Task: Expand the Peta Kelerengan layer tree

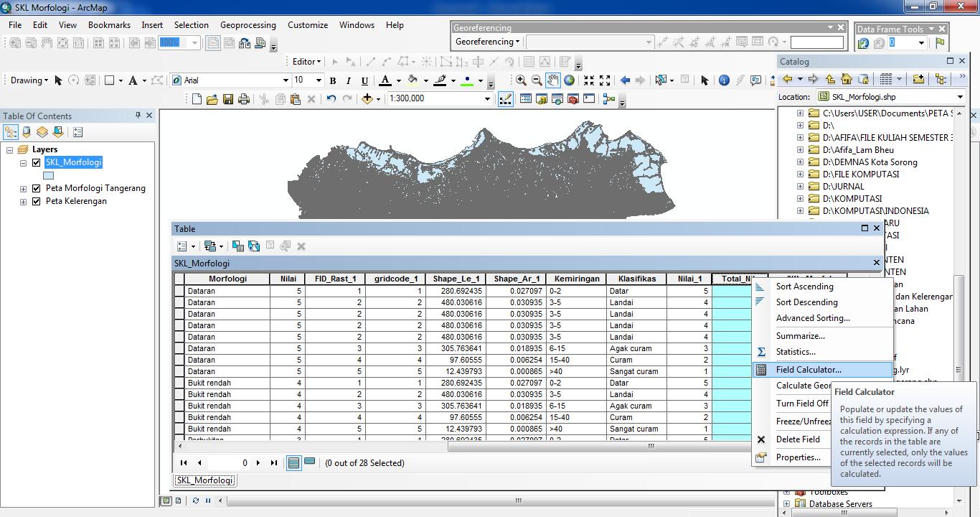Action: (24, 202)
